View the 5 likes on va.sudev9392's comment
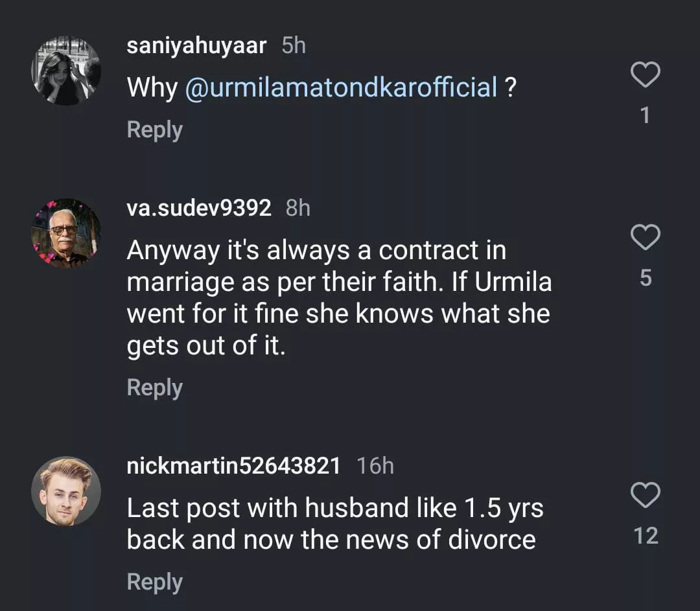Image resolution: width=700 pixels, height=611 pixels. (645, 278)
